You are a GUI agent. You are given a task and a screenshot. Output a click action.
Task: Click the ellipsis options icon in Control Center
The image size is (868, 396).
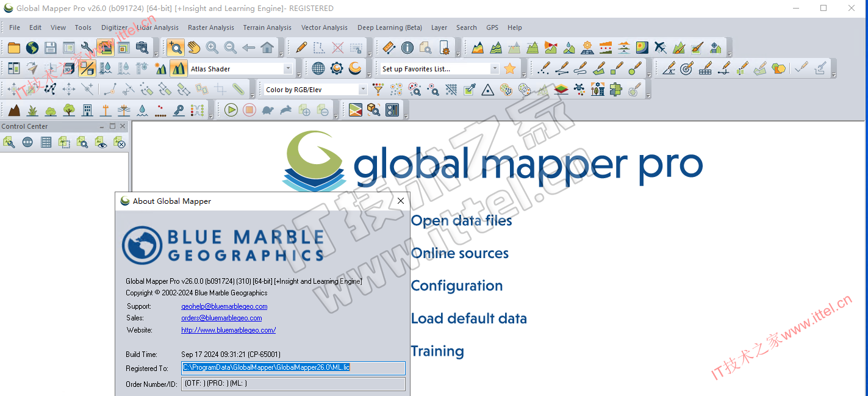[x=27, y=142]
